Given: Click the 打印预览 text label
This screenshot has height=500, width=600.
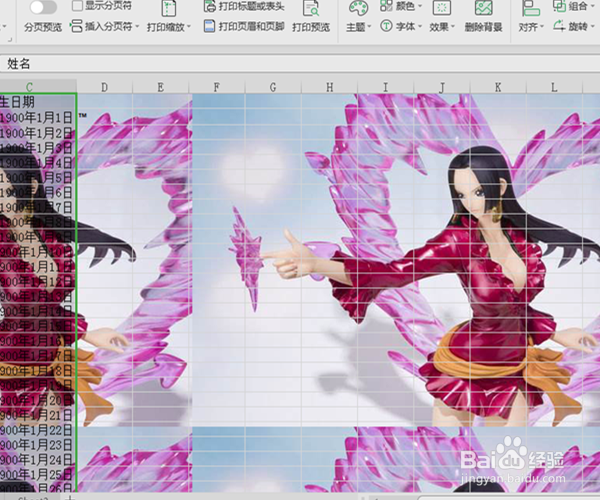Looking at the screenshot, I should coord(311,27).
